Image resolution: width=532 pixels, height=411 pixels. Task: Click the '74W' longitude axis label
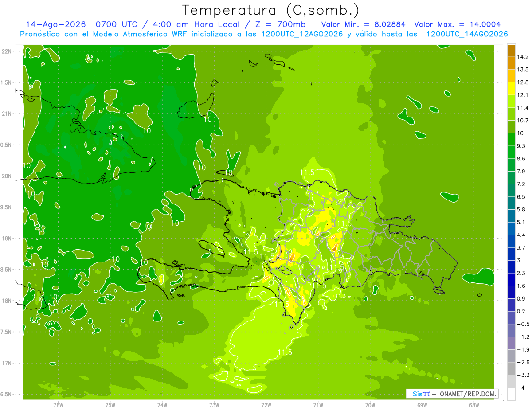click(x=162, y=405)
